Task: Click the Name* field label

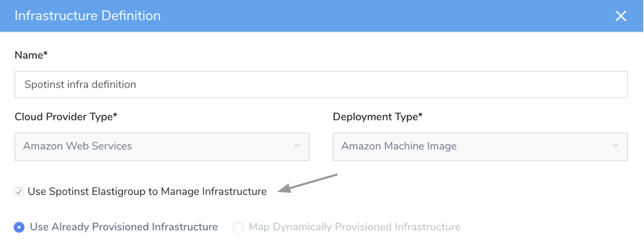Action: pyautogui.click(x=31, y=55)
